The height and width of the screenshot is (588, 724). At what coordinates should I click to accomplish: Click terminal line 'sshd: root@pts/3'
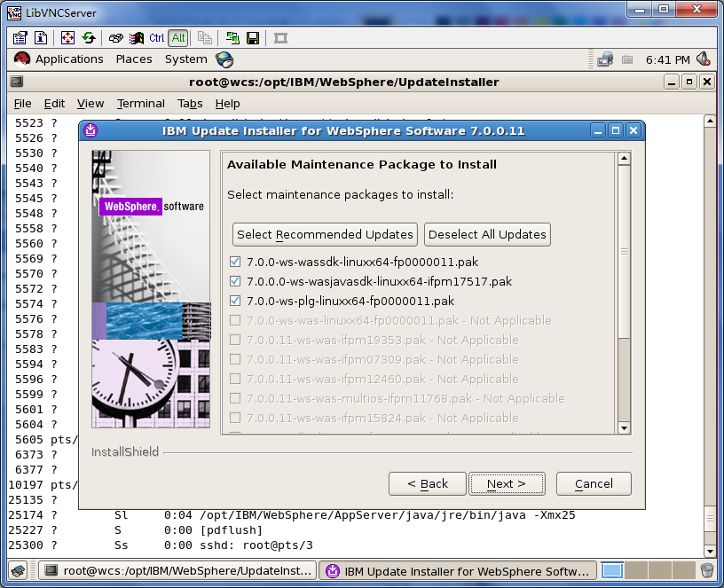pos(256,545)
